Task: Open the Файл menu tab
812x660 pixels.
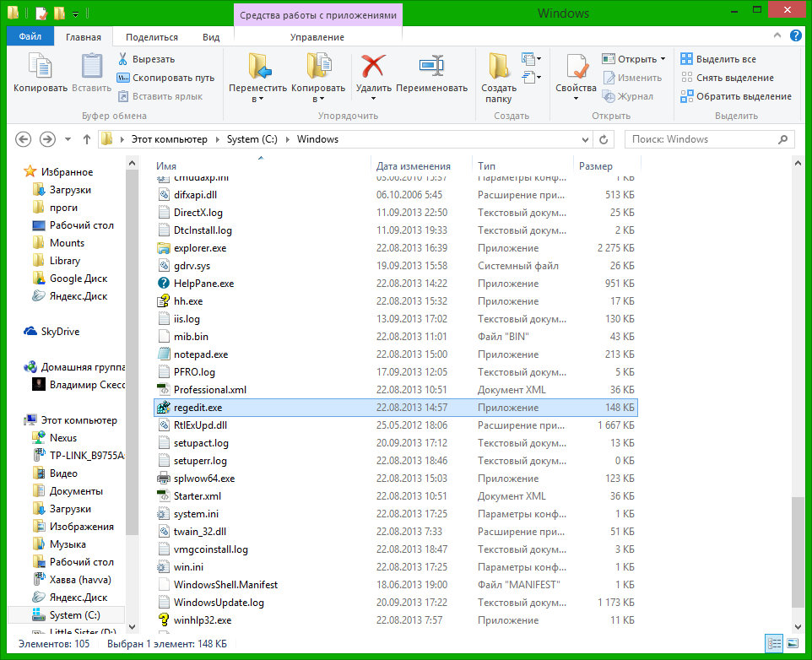Action: (30, 37)
